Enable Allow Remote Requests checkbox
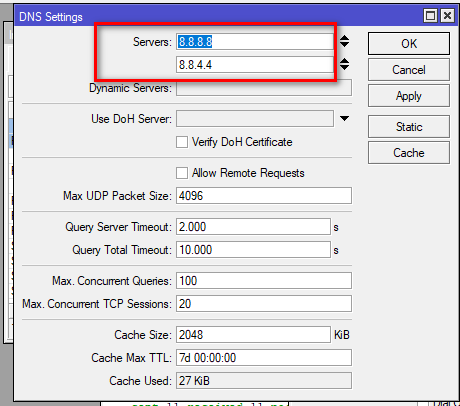460x406 pixels. [x=182, y=173]
